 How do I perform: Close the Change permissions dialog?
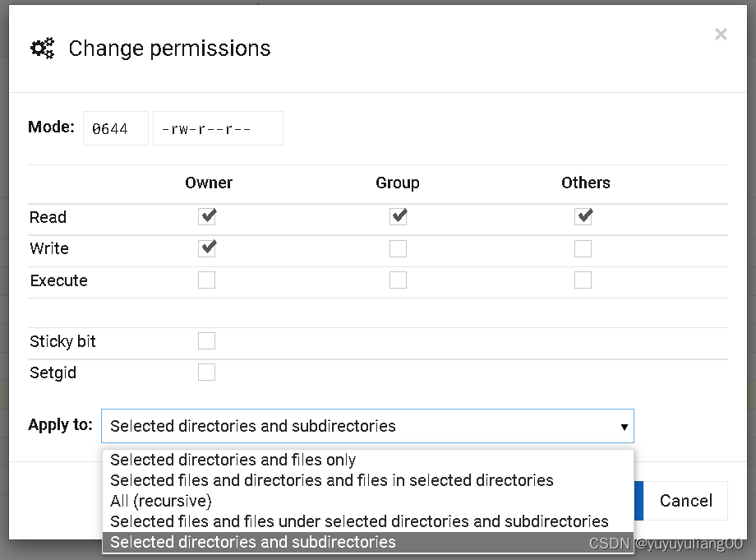(x=721, y=35)
